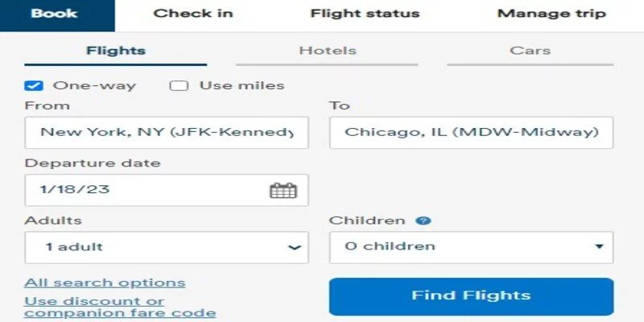Screen dimensions: 644x322
Task: Select the Book tab
Action: 55,14
